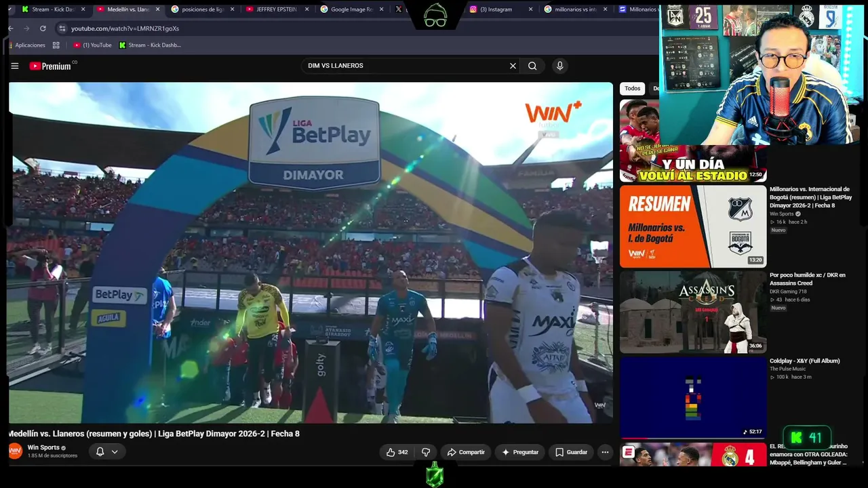Open the 'DKR Gaming 718' channel name

pos(788,291)
